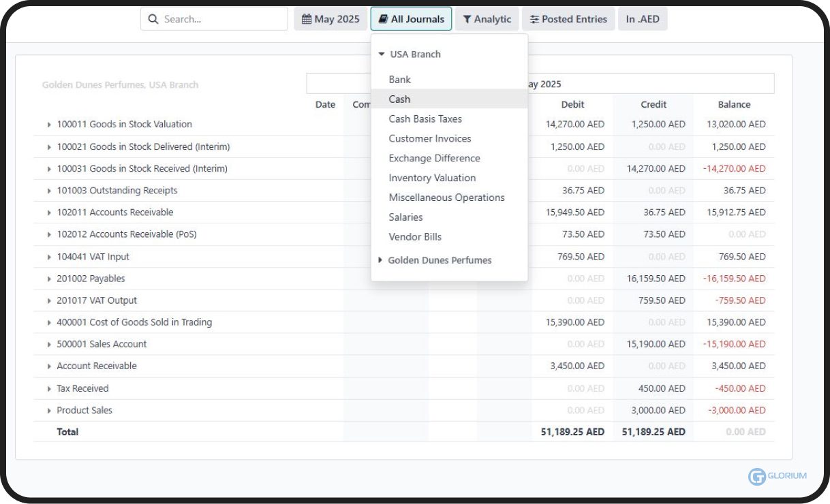The height and width of the screenshot is (504, 830).
Task: Choose Miscellaneous Operations journal
Action: pyautogui.click(x=446, y=198)
